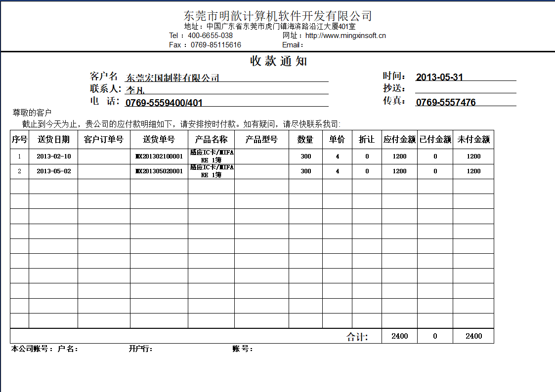Viewport: 555px width, 392px height.
Task: Click the company name heading at top
Action: point(277,16)
